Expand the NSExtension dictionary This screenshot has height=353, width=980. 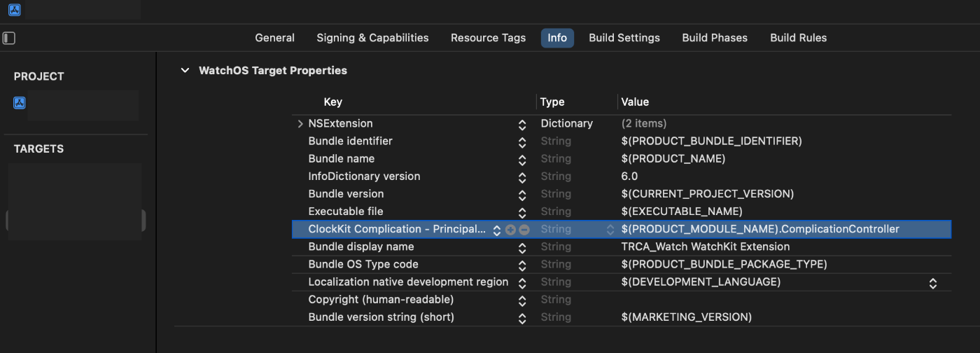pyautogui.click(x=300, y=124)
